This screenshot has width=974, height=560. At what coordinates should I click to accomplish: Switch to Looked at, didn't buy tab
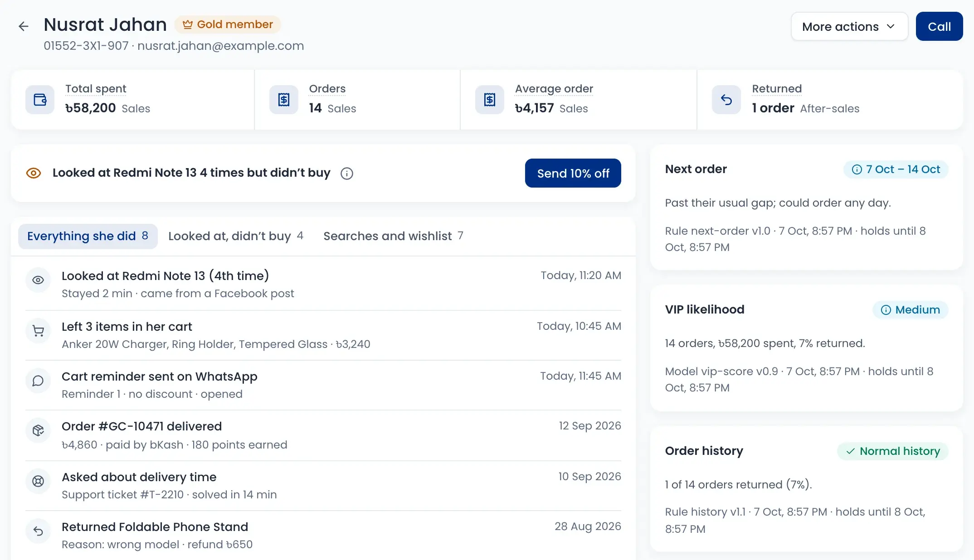236,236
